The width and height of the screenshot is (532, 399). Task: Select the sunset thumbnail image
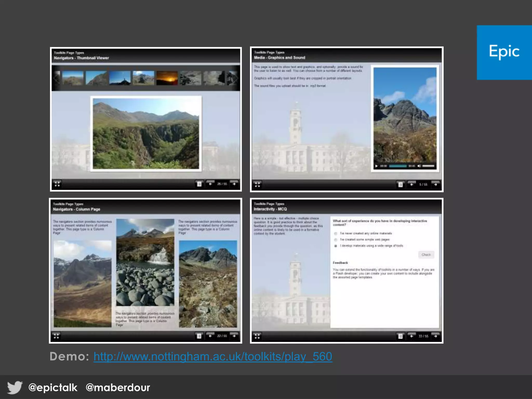(167, 78)
